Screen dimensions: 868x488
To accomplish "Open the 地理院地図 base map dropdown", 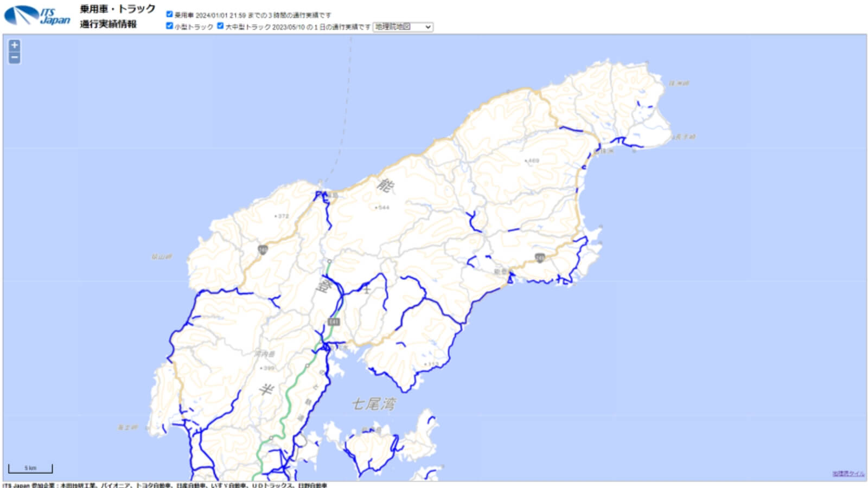I will [403, 27].
